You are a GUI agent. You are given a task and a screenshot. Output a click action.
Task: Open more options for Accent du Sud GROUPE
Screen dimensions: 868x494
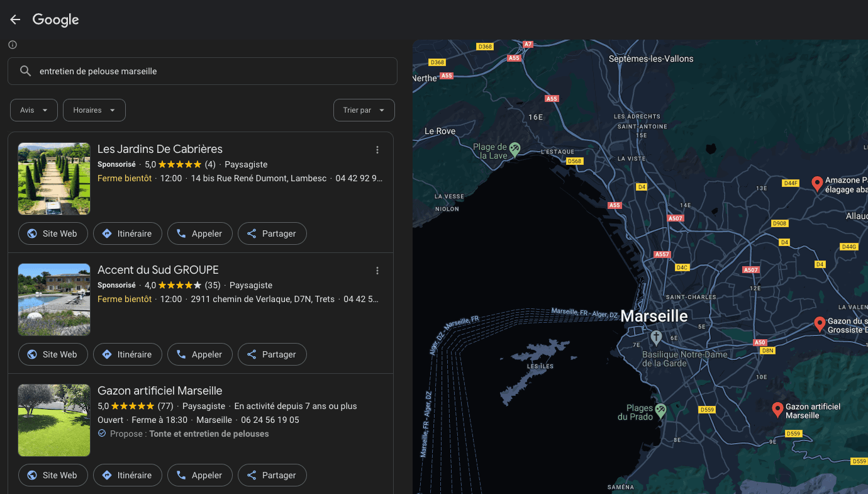point(377,271)
